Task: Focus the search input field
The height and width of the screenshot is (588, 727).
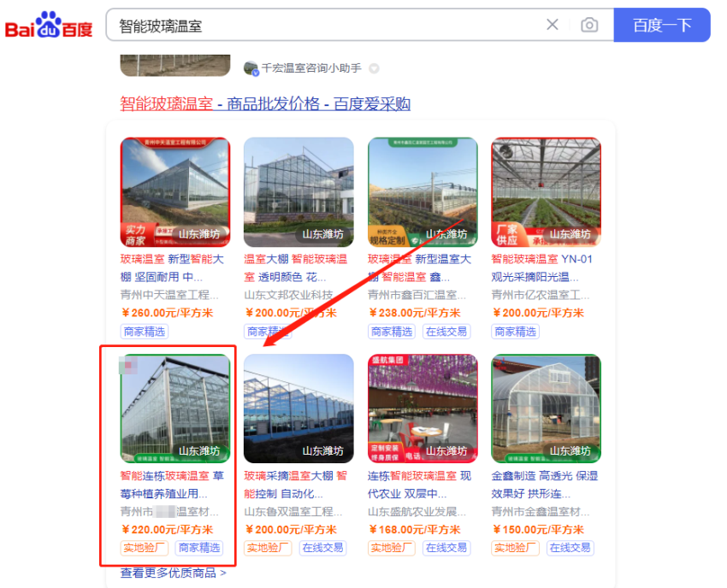Action: [x=324, y=25]
